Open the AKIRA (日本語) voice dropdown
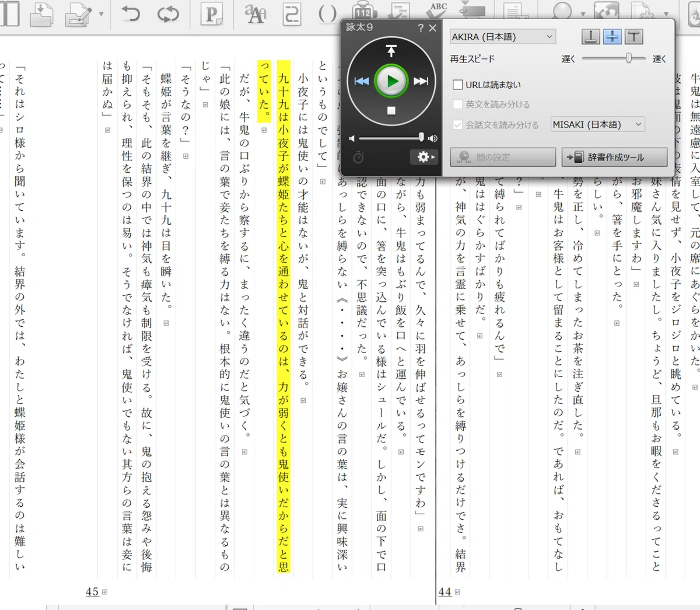Screen dimensions: 700x610 pyautogui.click(x=502, y=37)
